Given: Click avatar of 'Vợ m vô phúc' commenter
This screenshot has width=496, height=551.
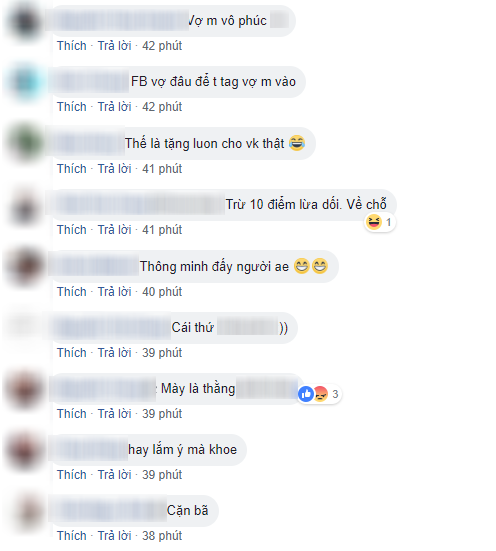Looking at the screenshot, I should coord(25,22).
